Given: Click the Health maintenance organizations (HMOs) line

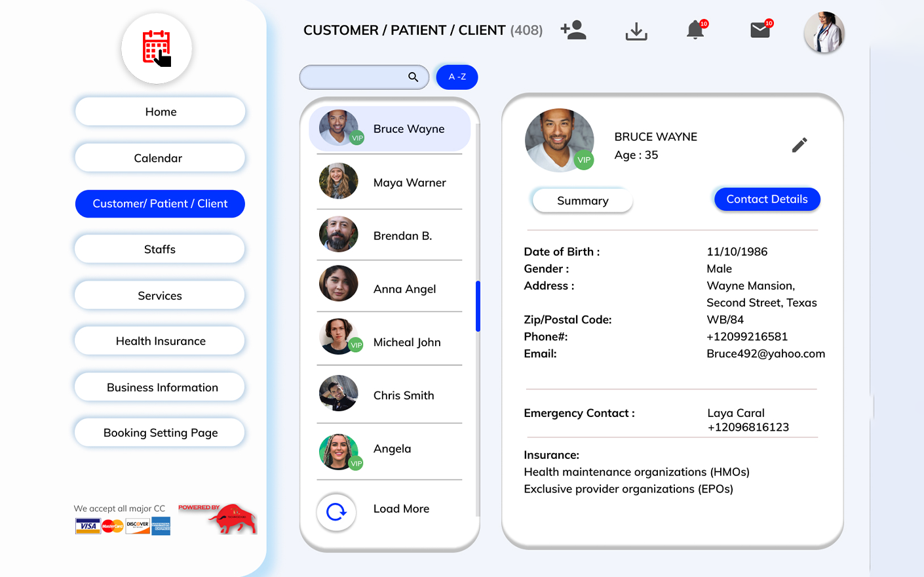Looking at the screenshot, I should 636,472.
